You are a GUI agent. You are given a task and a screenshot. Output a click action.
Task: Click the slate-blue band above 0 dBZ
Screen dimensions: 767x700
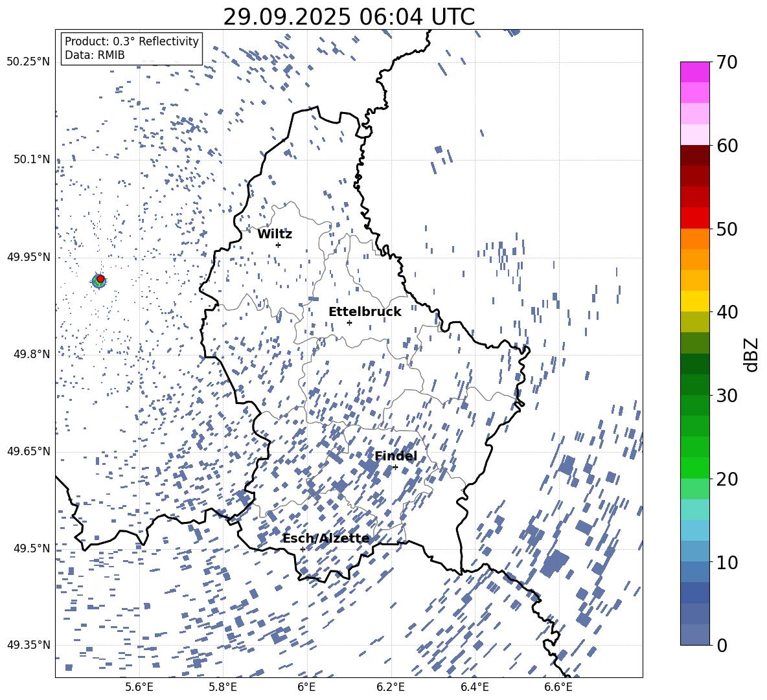click(x=694, y=635)
